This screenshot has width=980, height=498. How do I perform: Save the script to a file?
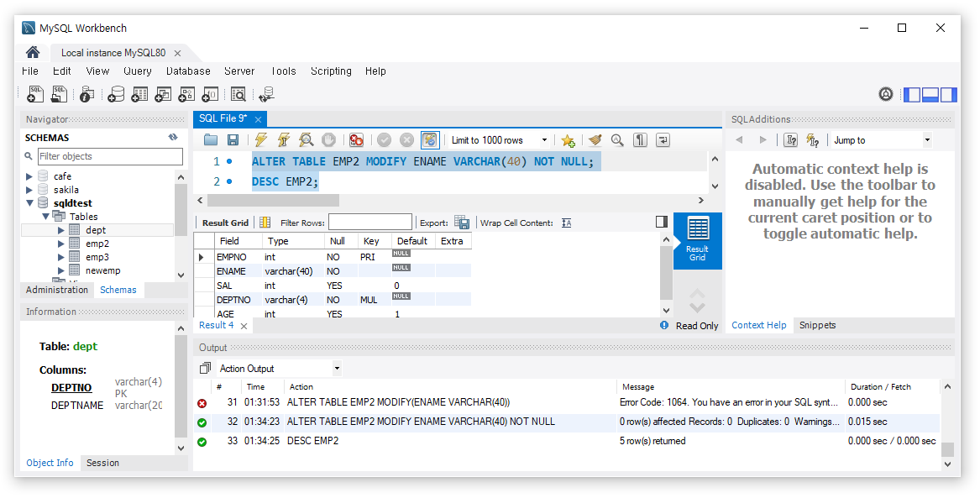click(x=233, y=140)
